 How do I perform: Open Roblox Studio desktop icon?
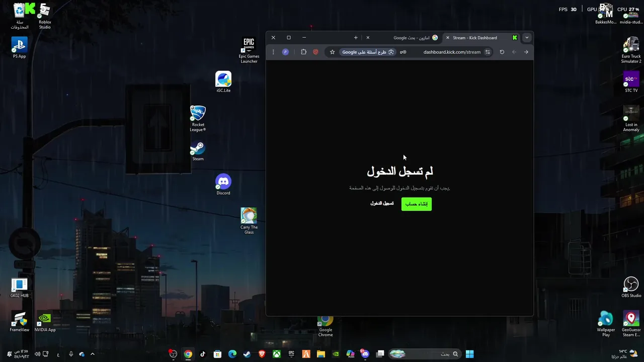pyautogui.click(x=45, y=16)
